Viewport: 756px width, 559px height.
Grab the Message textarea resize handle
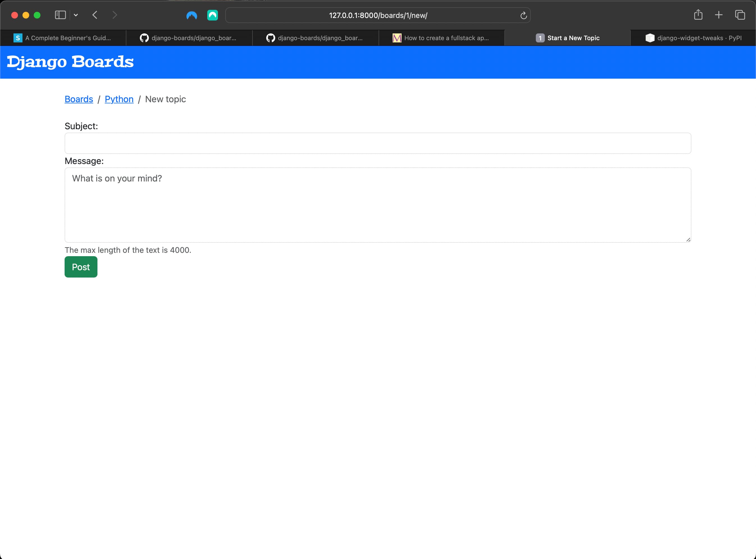[x=688, y=240]
